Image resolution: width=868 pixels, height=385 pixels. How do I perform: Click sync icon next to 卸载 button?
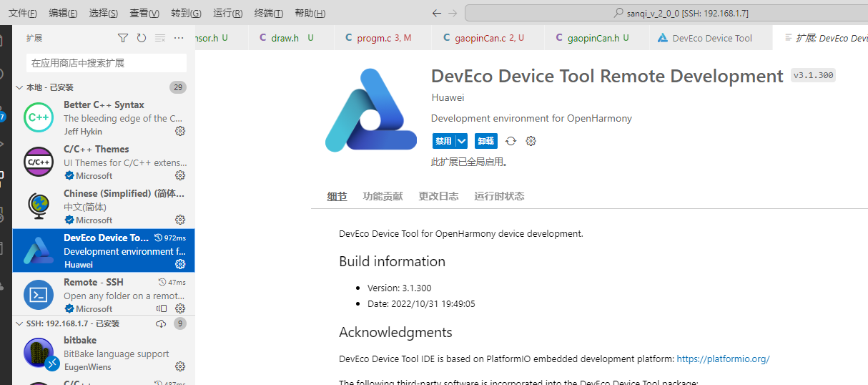point(511,141)
